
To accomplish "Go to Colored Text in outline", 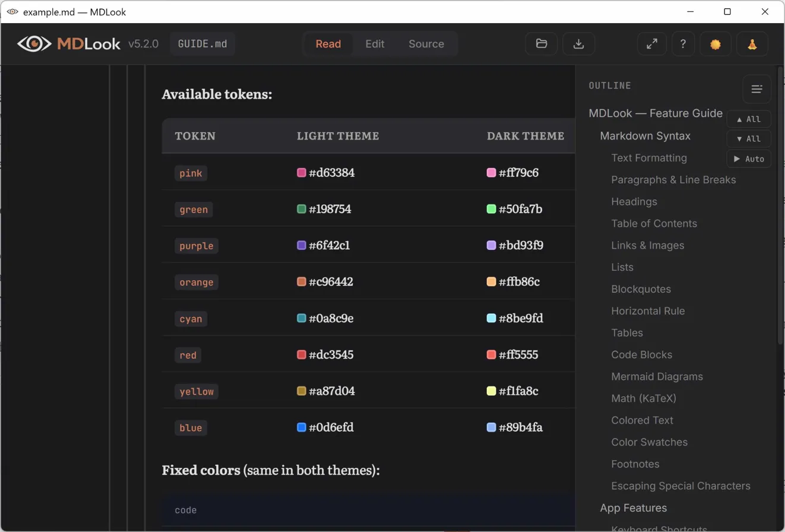I will (x=642, y=420).
